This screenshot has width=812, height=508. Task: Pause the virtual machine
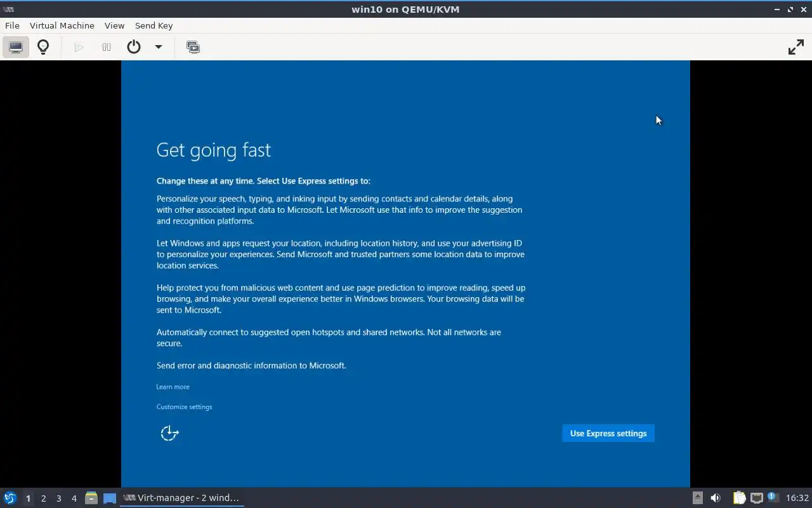(x=106, y=47)
